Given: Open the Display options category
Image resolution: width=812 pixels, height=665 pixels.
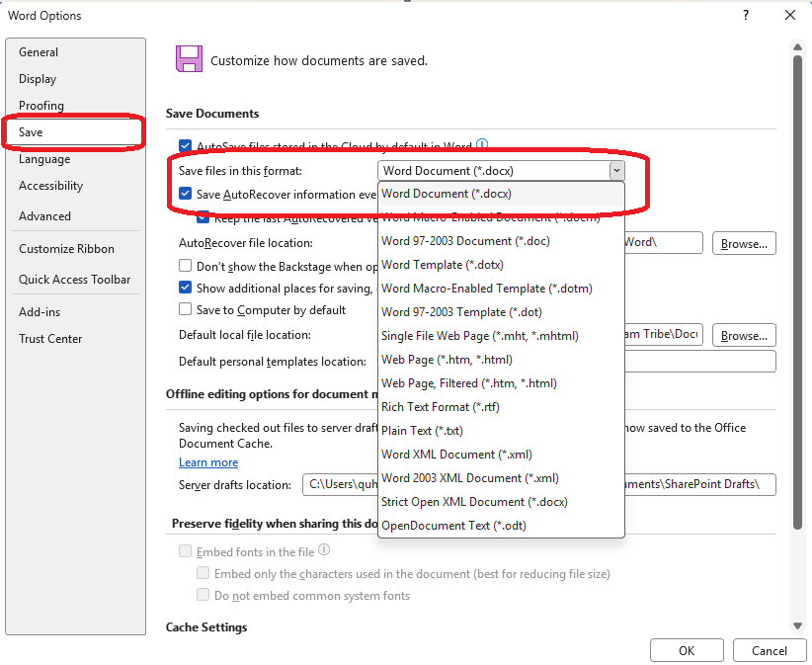Looking at the screenshot, I should click(75, 79).
